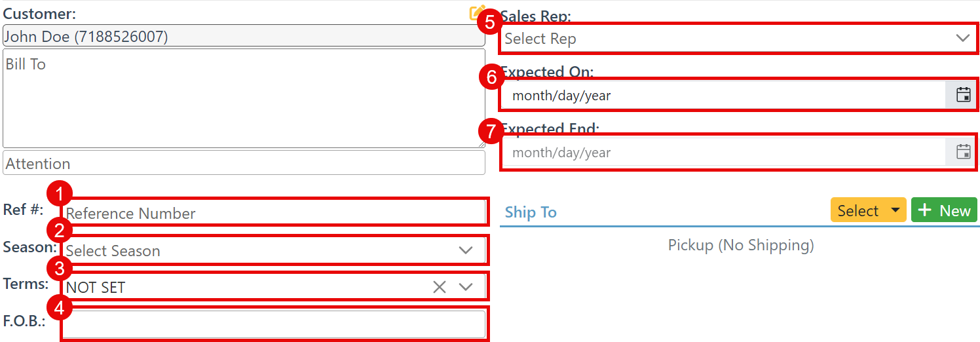Click the Expected End date text field
Viewport: 980px width, 342px height.
coord(721,153)
